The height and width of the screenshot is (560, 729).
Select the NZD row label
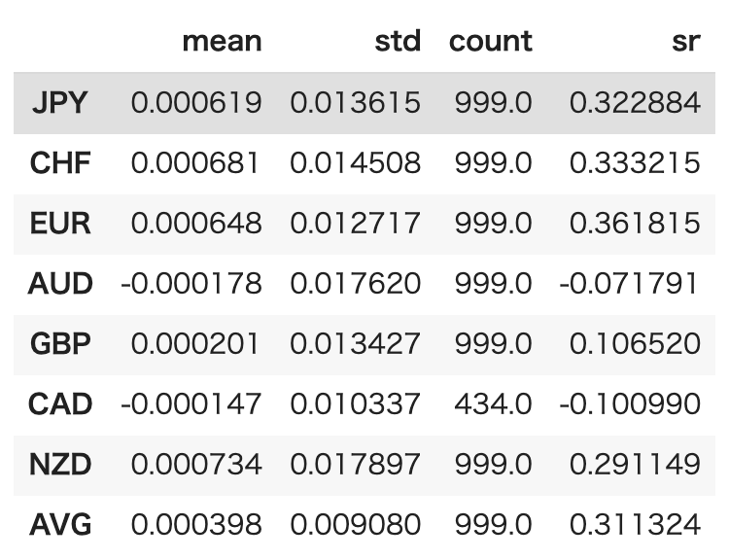(x=60, y=464)
